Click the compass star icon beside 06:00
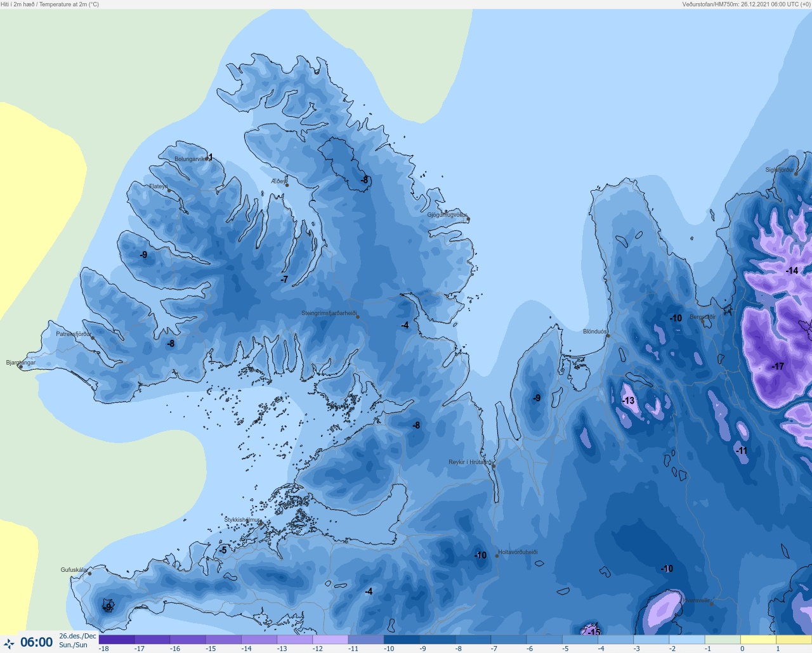 9,643
